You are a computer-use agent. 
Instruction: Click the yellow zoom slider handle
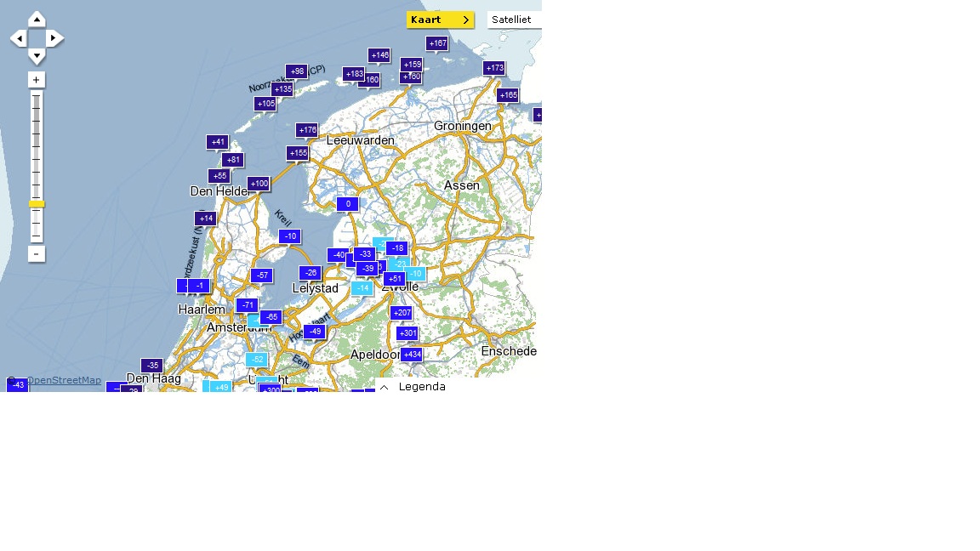[x=37, y=204]
